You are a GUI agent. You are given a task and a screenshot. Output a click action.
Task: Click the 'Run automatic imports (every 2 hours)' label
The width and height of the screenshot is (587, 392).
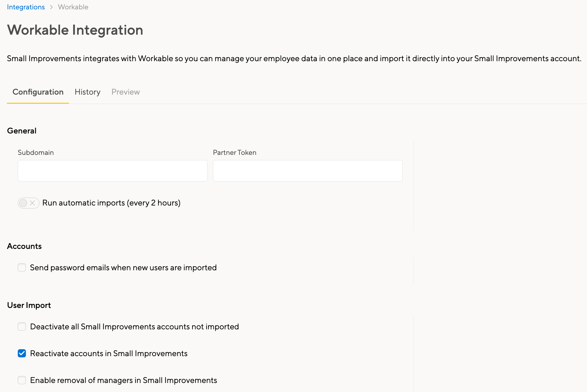pos(111,203)
